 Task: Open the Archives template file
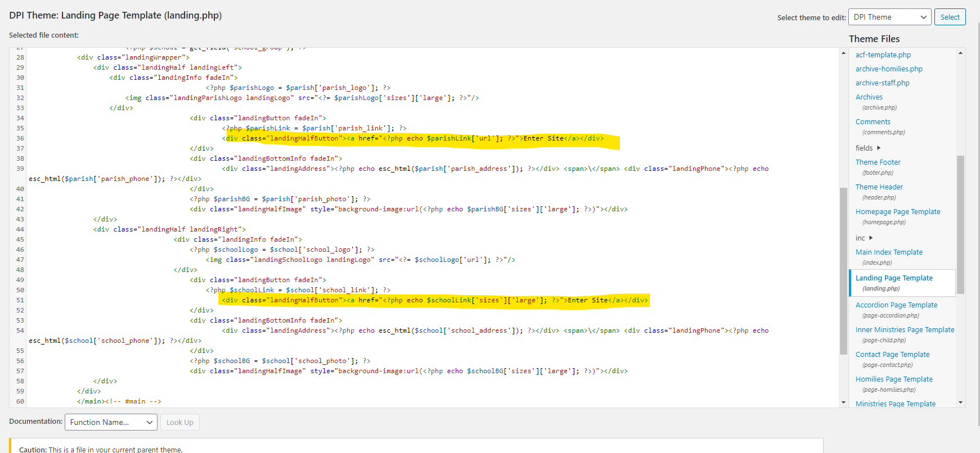coord(869,97)
